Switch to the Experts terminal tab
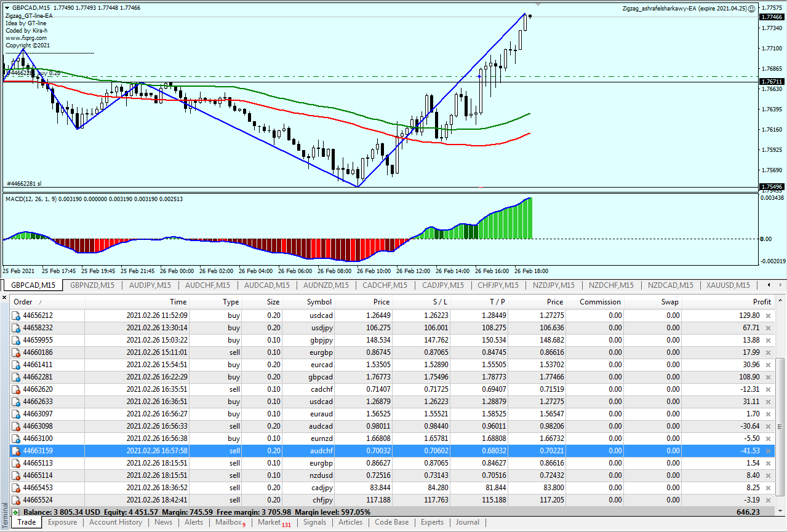 tap(432, 522)
